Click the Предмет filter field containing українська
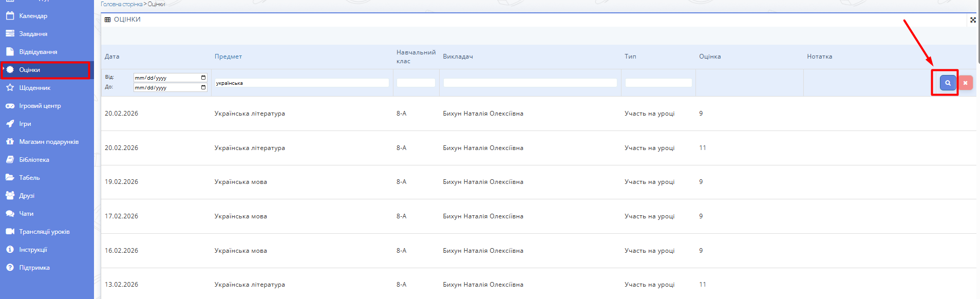The width and height of the screenshot is (980, 299). tap(301, 83)
